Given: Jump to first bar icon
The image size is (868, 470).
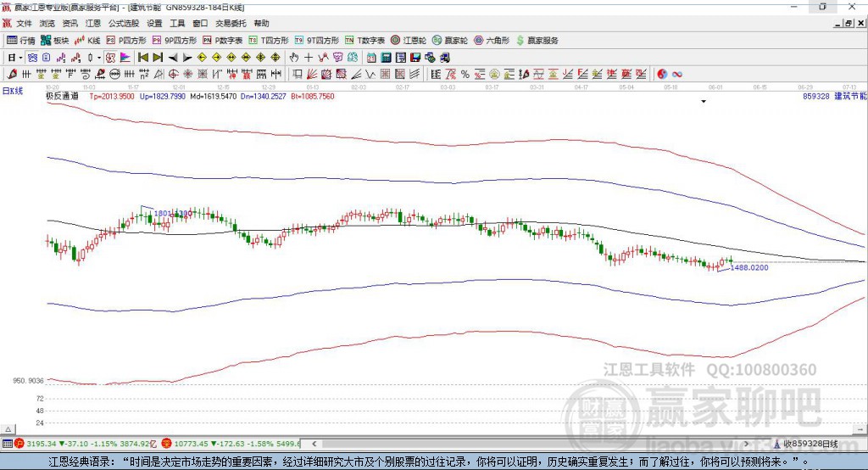Looking at the screenshot, I should pyautogui.click(x=142, y=58).
